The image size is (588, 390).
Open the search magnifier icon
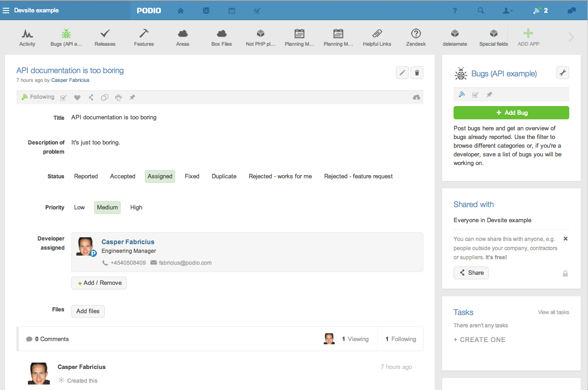click(x=481, y=10)
